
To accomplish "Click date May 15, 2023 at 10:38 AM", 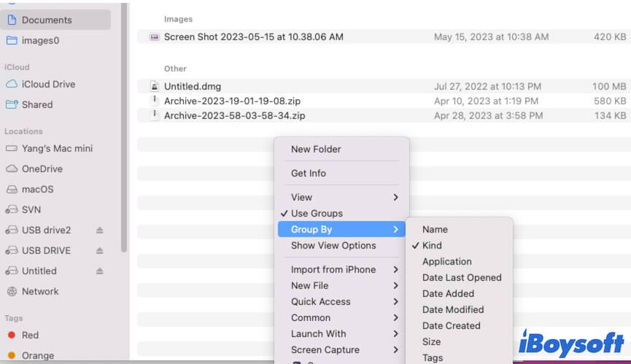I will point(491,36).
